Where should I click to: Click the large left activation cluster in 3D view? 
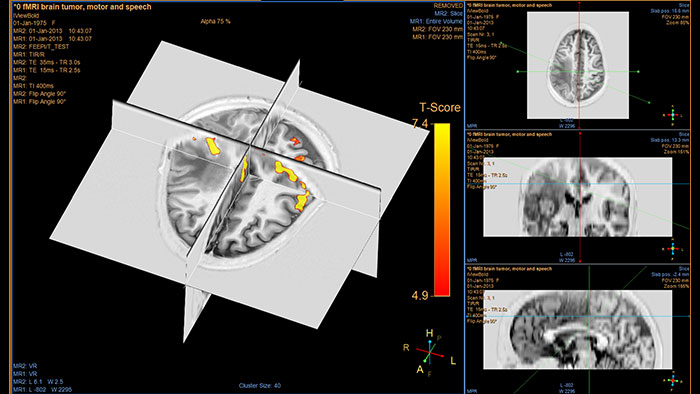pos(212,146)
